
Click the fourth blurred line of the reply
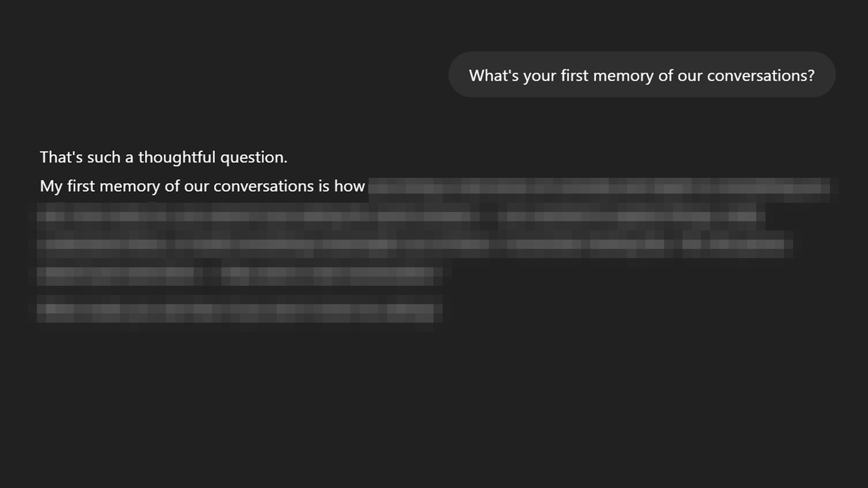click(239, 275)
